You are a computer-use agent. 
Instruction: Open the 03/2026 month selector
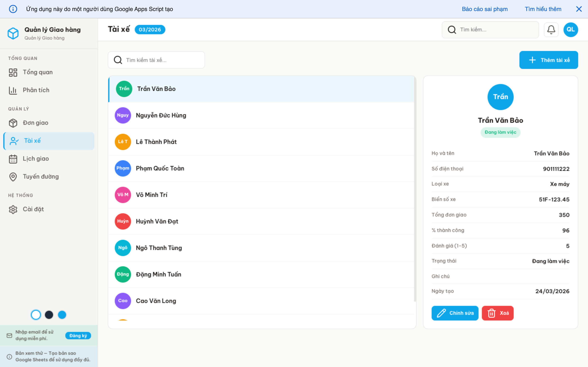pos(150,29)
